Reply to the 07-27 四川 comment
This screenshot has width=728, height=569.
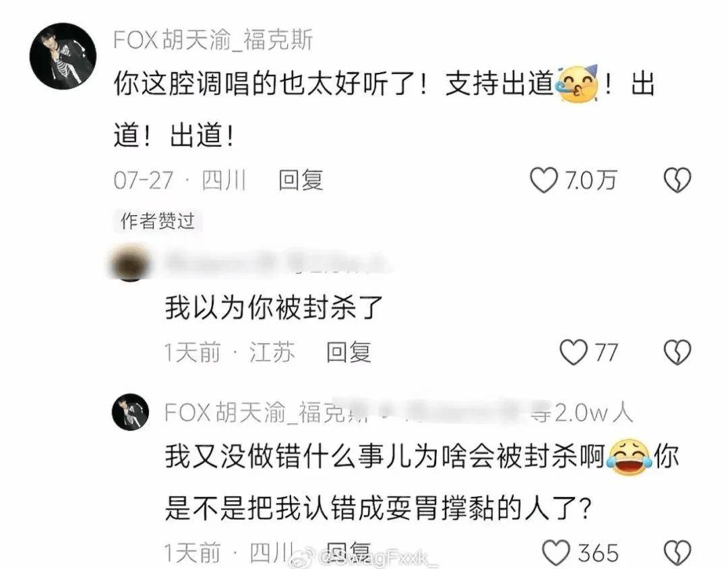[x=301, y=180]
